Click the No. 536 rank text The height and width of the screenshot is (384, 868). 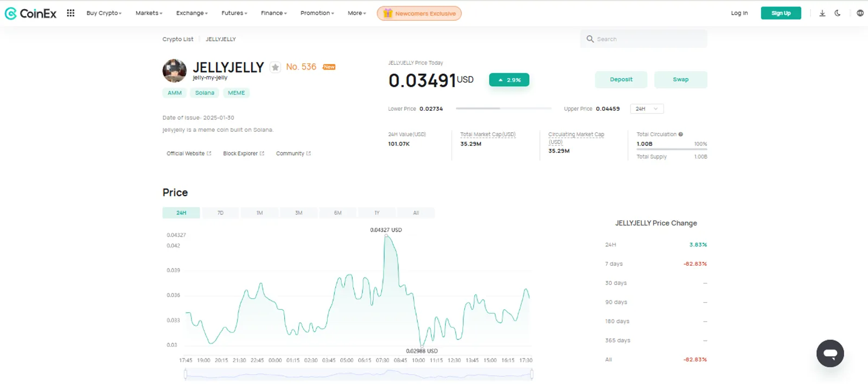(x=301, y=67)
